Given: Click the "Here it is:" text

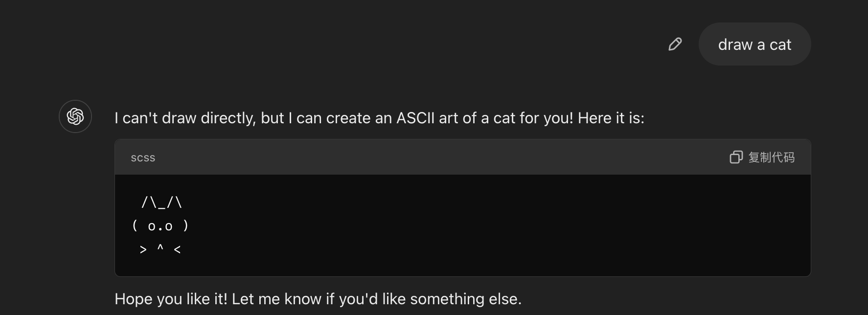Looking at the screenshot, I should pyautogui.click(x=611, y=118).
